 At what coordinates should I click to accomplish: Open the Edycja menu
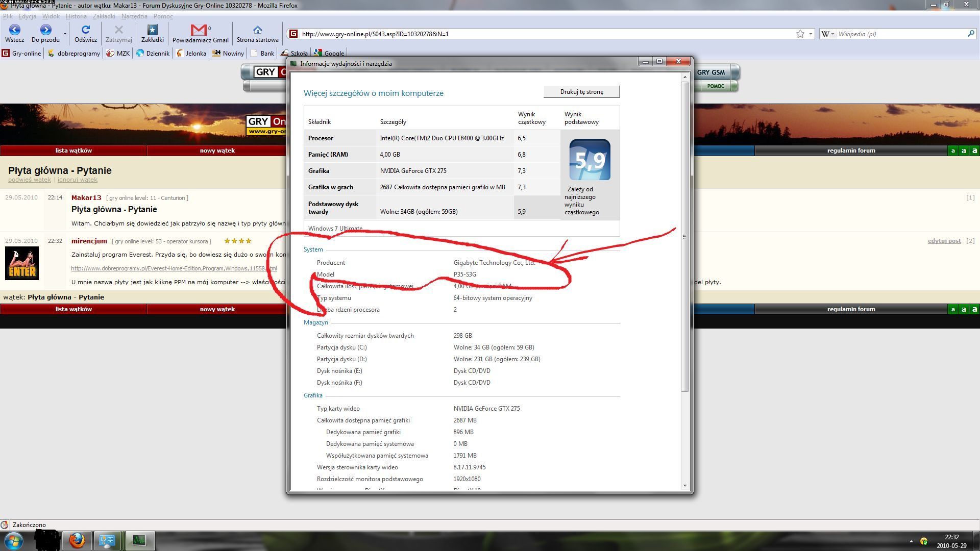[x=28, y=16]
